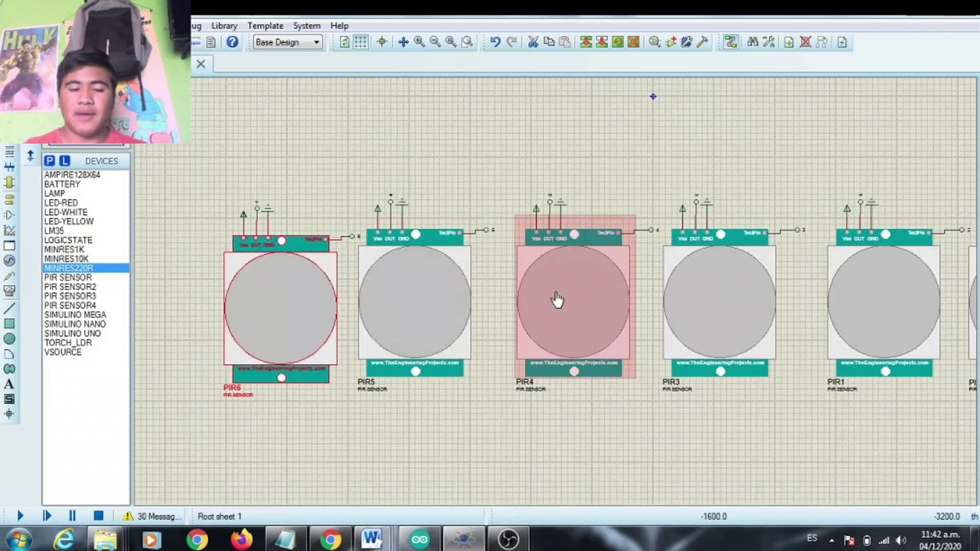Open the 30 Messages log

153,517
